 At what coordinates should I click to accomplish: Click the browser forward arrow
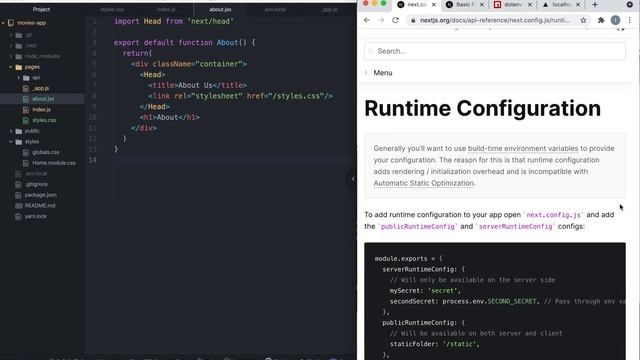[x=381, y=20]
